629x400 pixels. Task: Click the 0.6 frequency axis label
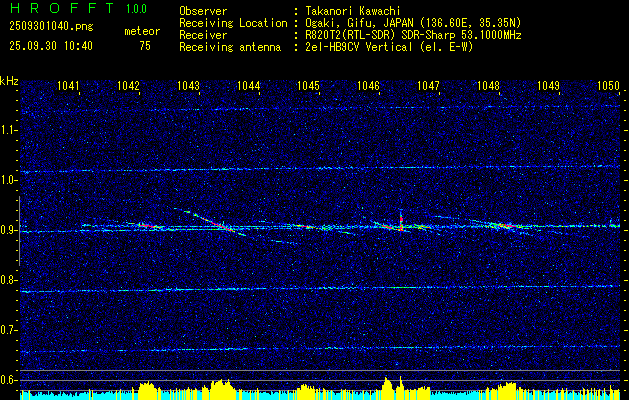pos(8,380)
